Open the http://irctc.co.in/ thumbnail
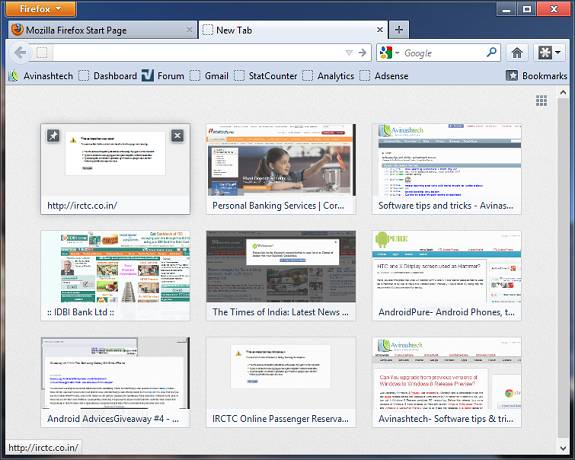 point(116,169)
